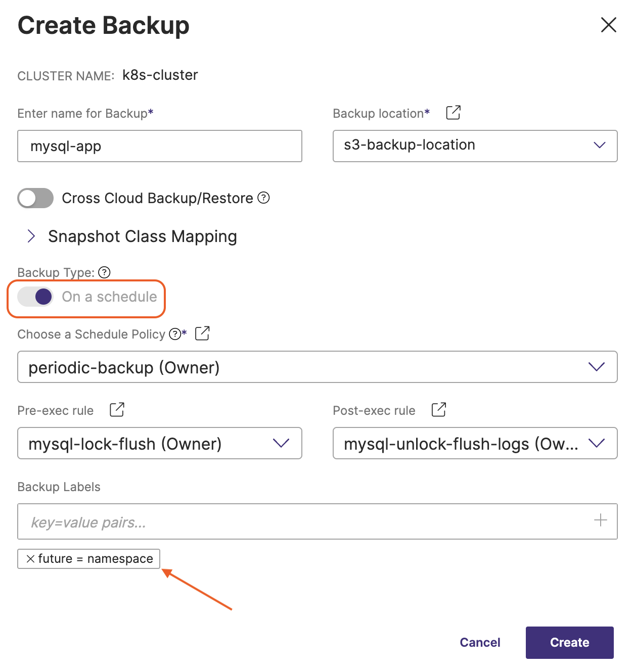Click plus icon to add backup label
This screenshot has height=672, width=632.
click(600, 520)
